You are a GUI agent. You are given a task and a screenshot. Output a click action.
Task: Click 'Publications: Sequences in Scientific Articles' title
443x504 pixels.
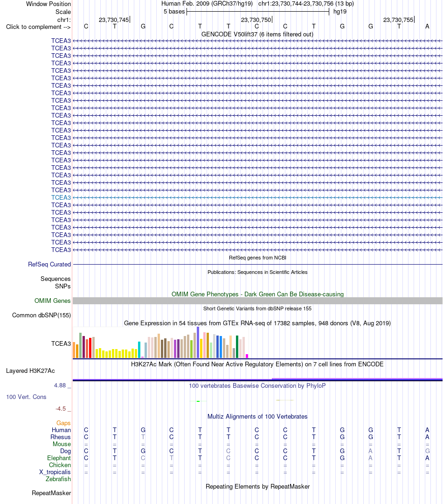[x=257, y=272]
